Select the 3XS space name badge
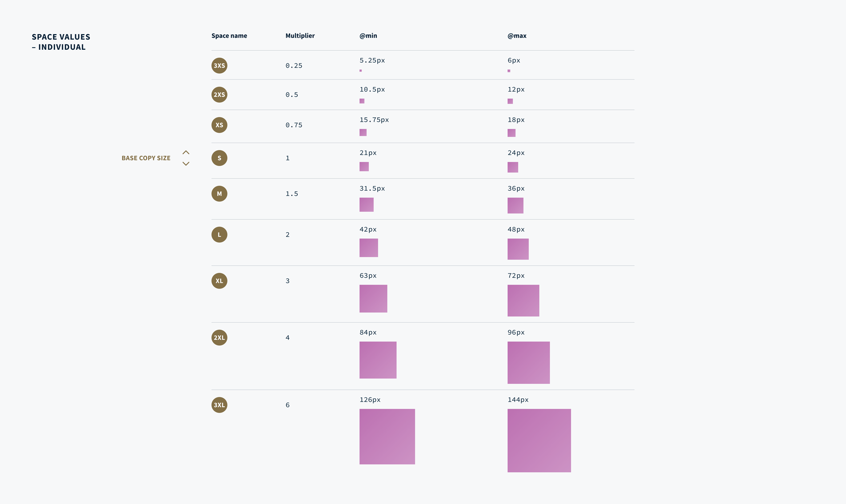Screen dimensions: 846x504 pos(219,65)
